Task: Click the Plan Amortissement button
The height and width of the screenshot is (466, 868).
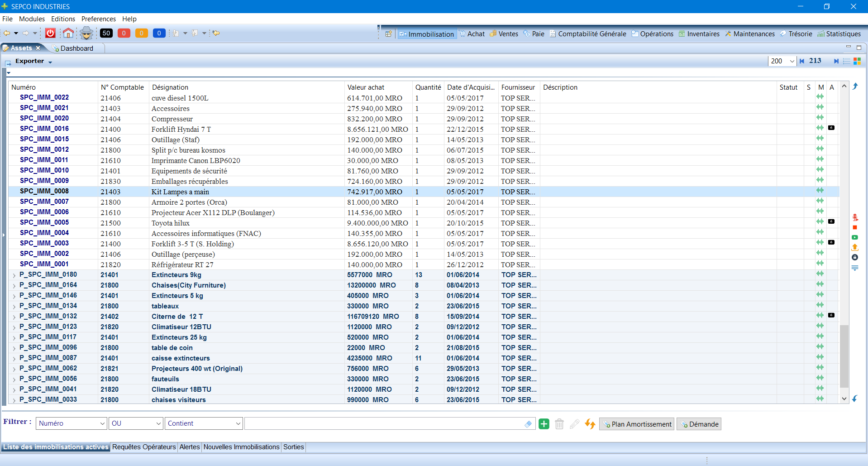Action: click(x=637, y=424)
